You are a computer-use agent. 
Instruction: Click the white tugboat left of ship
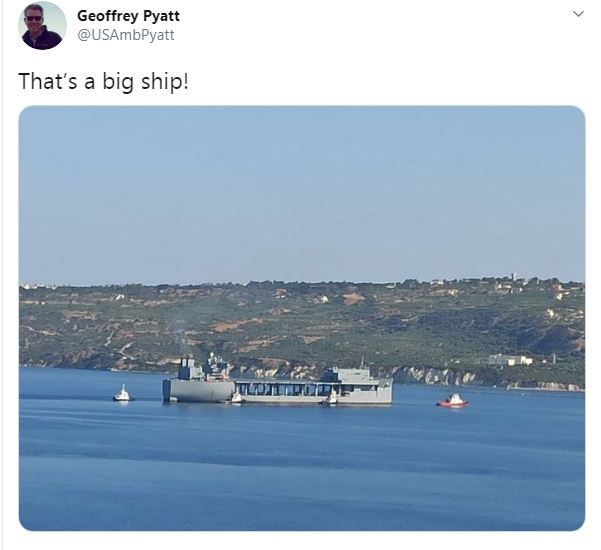point(123,394)
